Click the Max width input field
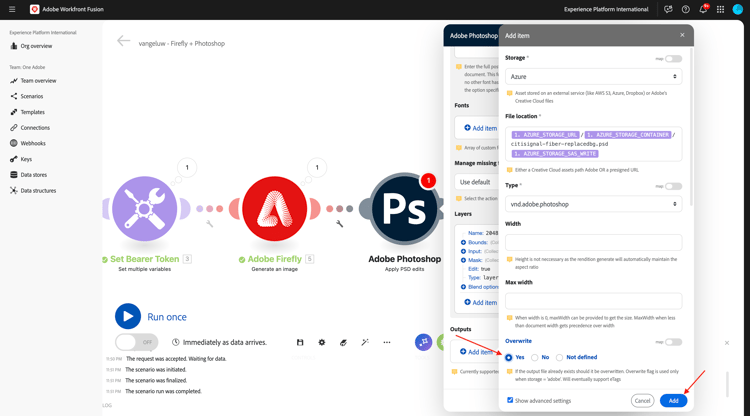750x416 pixels. (x=593, y=301)
